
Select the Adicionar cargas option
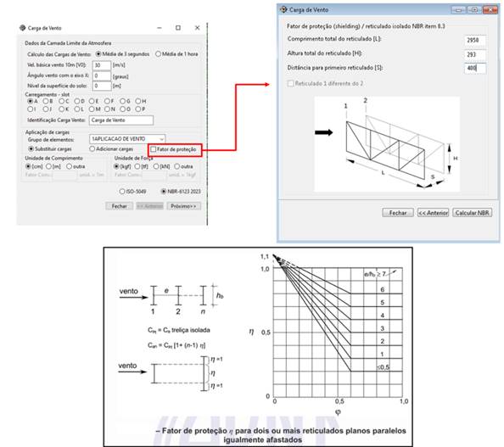point(111,148)
